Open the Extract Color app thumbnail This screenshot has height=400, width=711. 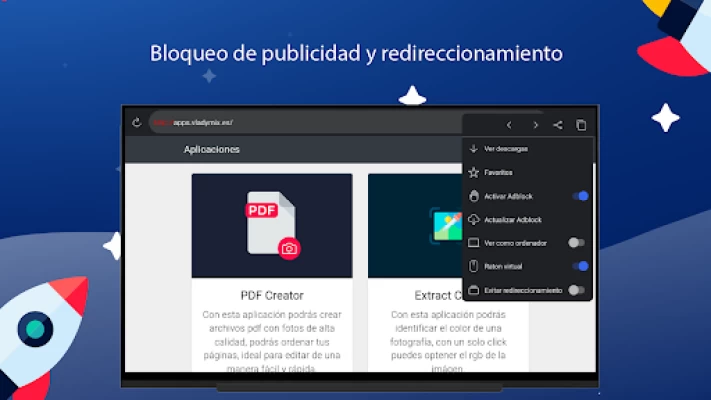click(x=415, y=226)
